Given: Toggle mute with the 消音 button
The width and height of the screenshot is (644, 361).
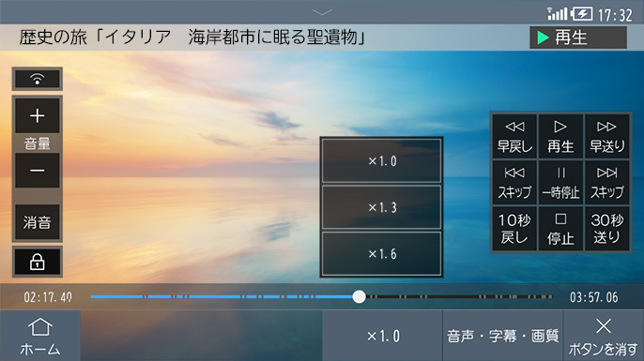Looking at the screenshot, I should (x=38, y=222).
